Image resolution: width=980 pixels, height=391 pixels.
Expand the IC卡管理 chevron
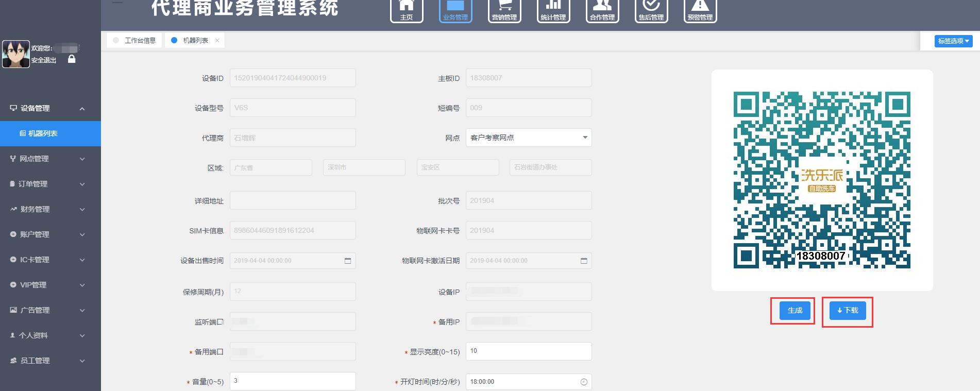coord(82,260)
